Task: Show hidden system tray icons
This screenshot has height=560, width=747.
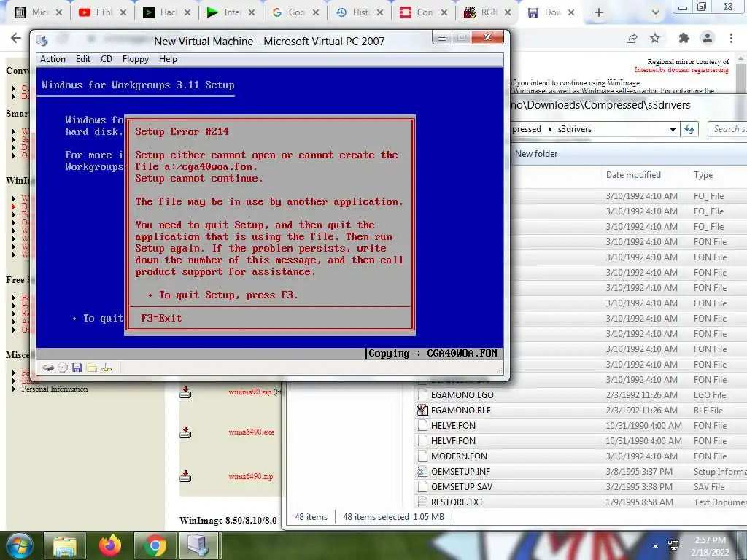Action: point(656,546)
